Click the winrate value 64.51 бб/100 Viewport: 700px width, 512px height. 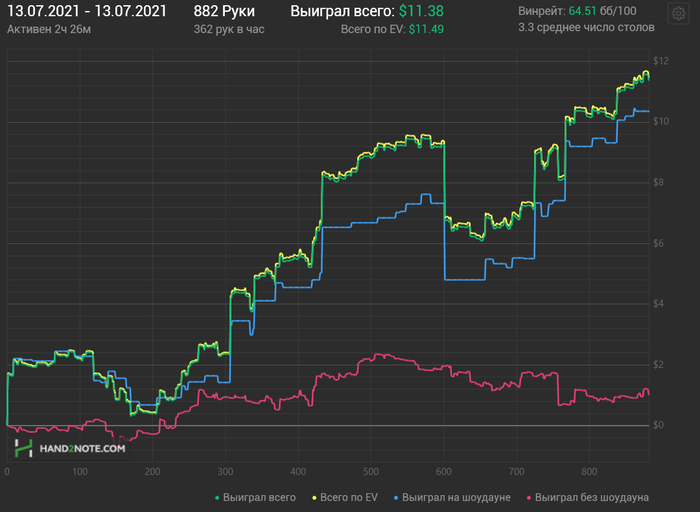(x=602, y=11)
